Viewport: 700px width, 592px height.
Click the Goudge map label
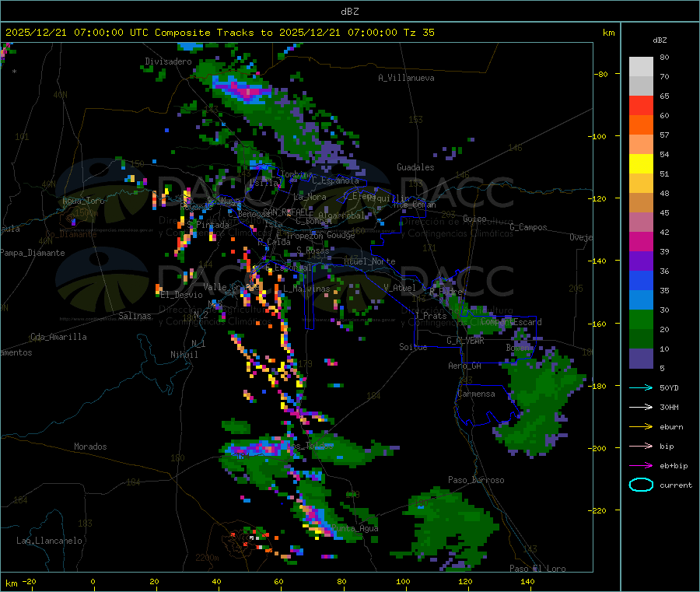(x=341, y=235)
